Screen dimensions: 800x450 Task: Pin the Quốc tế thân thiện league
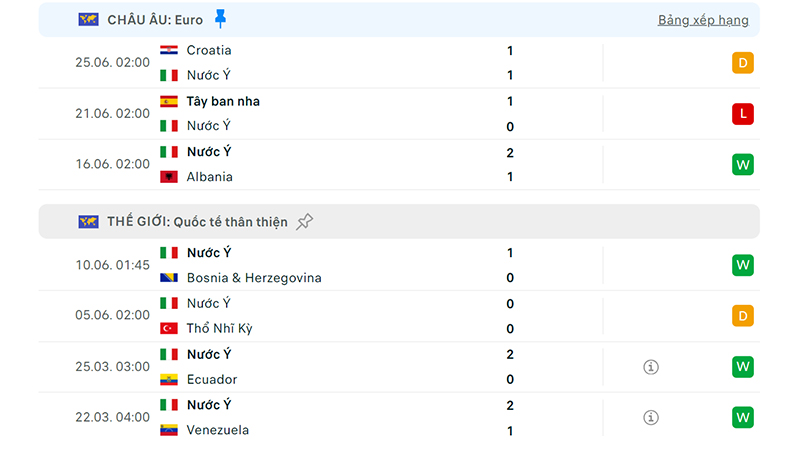pos(305,221)
